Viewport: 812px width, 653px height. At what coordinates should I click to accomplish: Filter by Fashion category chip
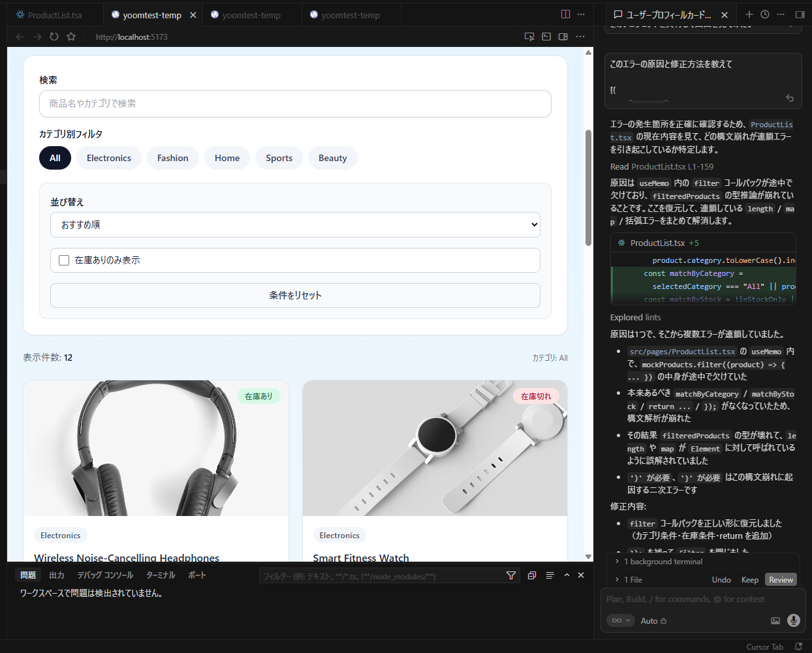click(173, 158)
